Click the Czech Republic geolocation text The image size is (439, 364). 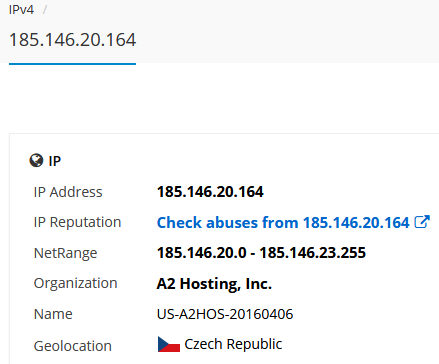233,344
